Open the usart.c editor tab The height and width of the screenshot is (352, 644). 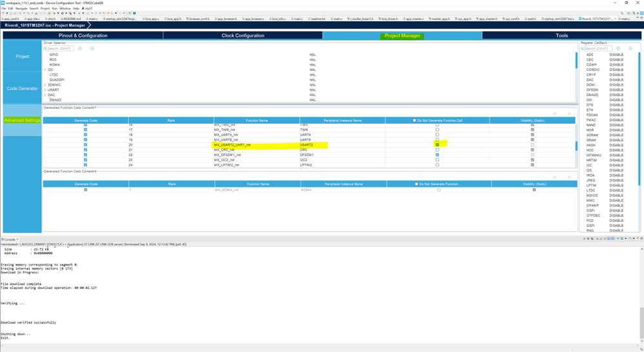[532, 19]
